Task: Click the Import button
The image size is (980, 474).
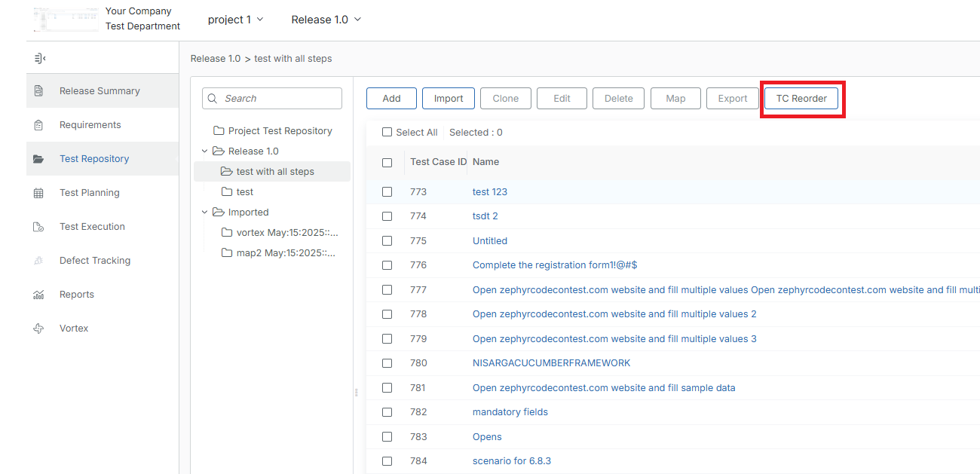Action: pos(449,98)
